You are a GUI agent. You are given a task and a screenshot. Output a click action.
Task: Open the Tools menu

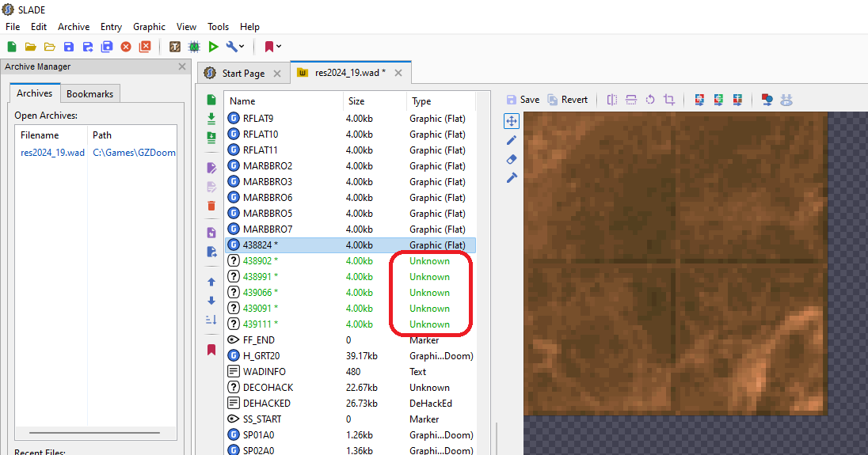click(218, 27)
